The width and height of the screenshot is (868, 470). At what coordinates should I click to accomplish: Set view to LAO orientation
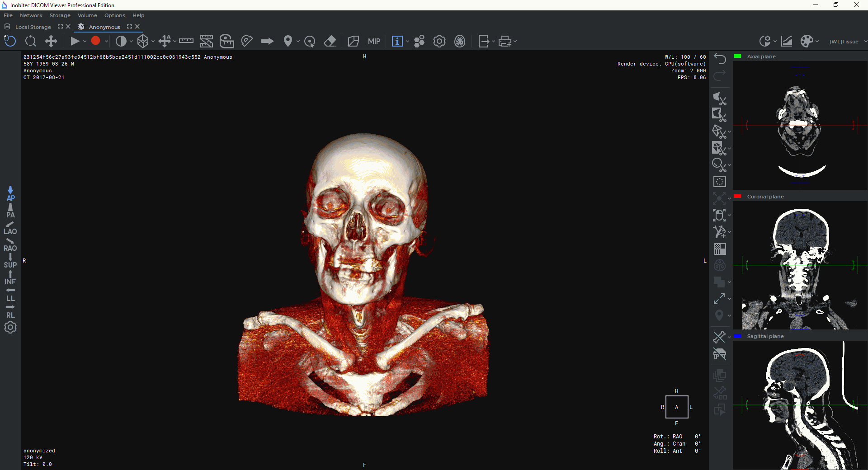click(x=10, y=228)
